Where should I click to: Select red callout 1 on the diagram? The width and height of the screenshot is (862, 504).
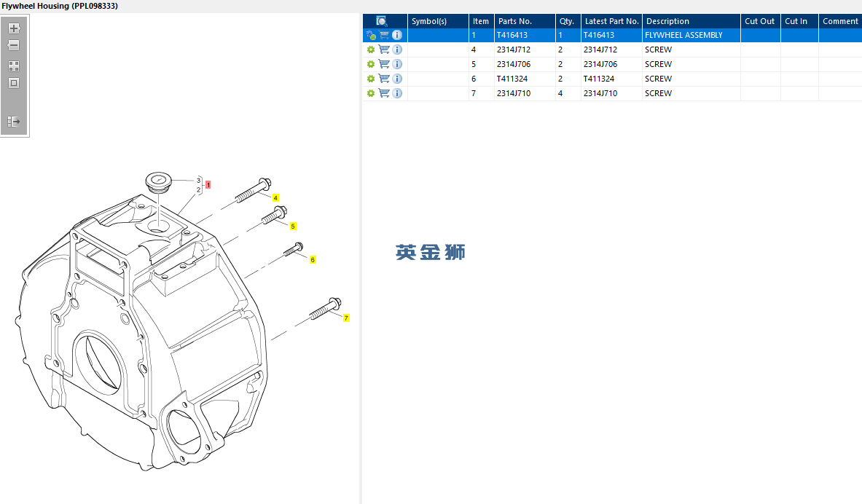208,185
